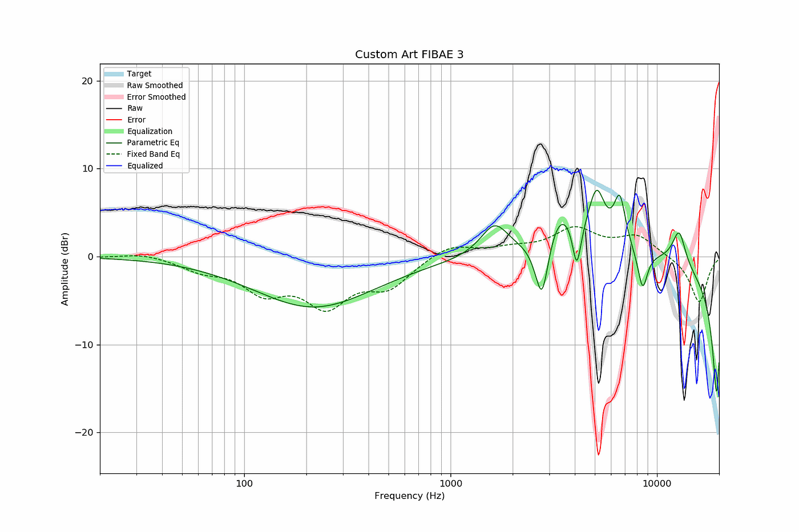Click the light green Equalization legend swatch

tap(114, 131)
